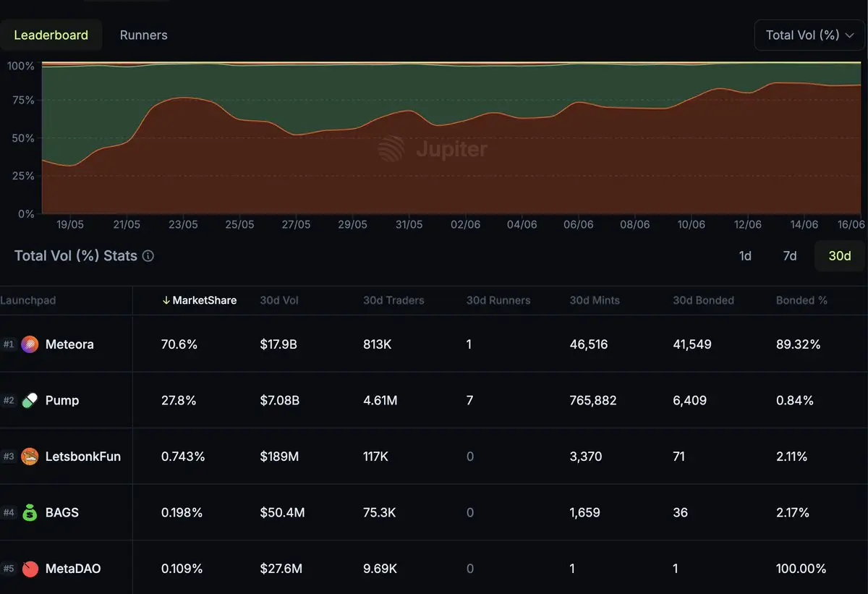Click the #2 rank badge
This screenshot has width=868, height=594.
9,400
